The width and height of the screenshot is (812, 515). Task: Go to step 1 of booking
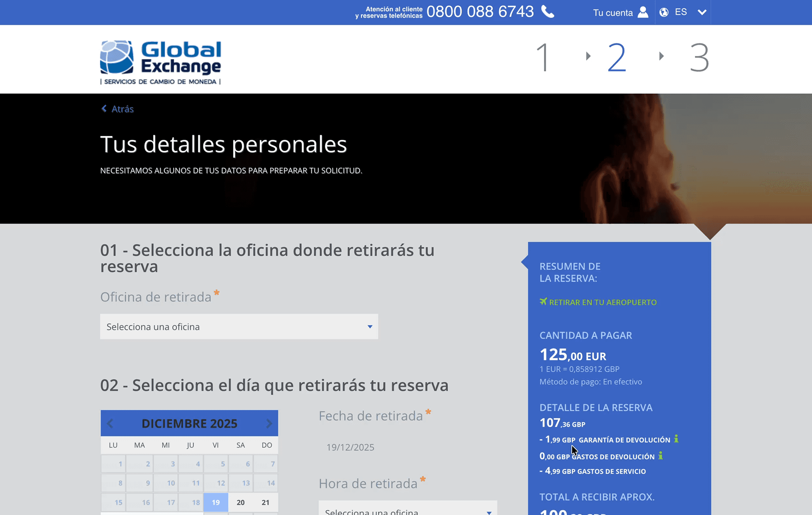tap(543, 57)
